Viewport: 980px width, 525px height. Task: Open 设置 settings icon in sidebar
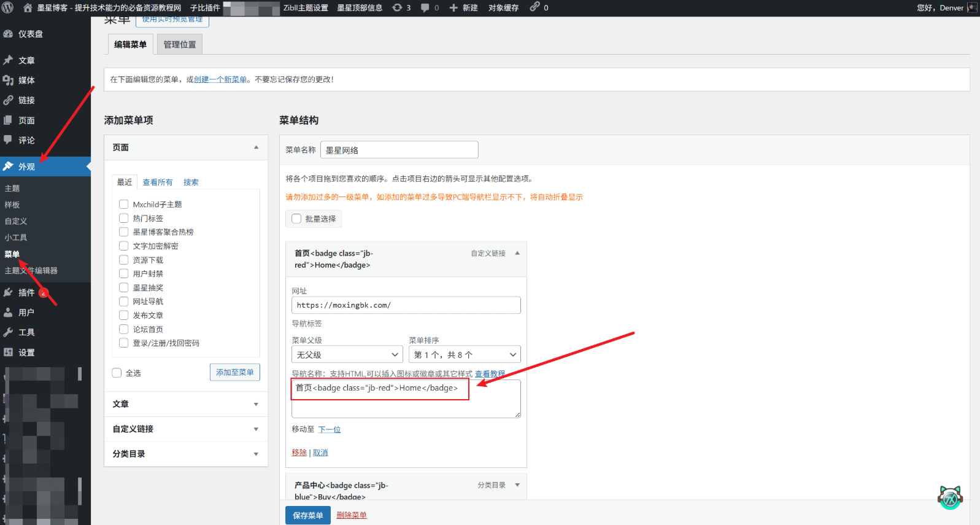8,352
